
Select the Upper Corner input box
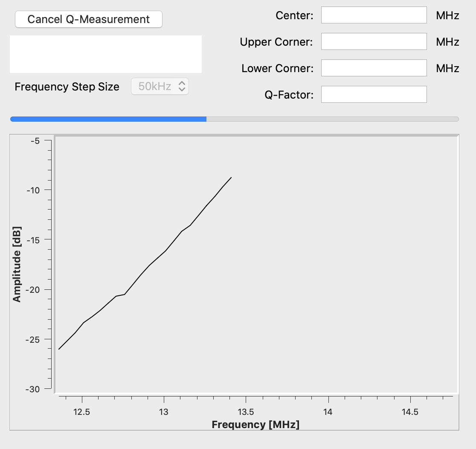pyautogui.click(x=374, y=41)
